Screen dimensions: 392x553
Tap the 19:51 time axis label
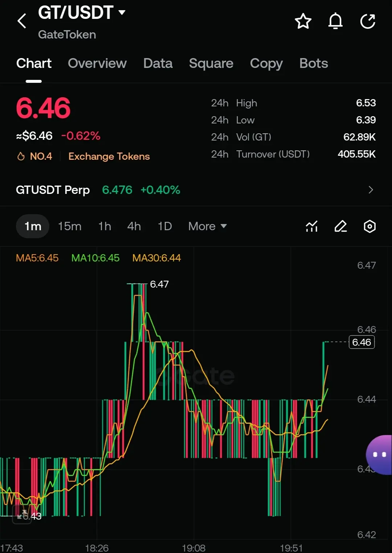(291, 548)
